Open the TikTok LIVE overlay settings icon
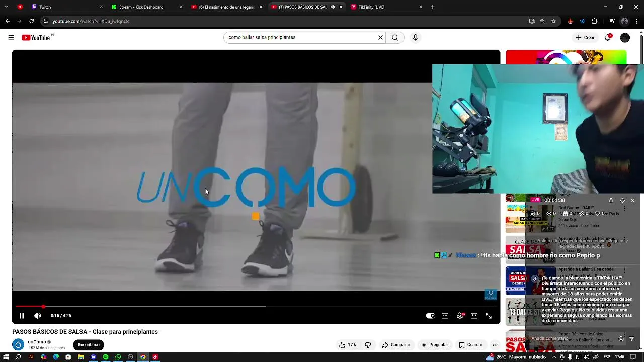This screenshot has width=644, height=362. pyautogui.click(x=622, y=200)
